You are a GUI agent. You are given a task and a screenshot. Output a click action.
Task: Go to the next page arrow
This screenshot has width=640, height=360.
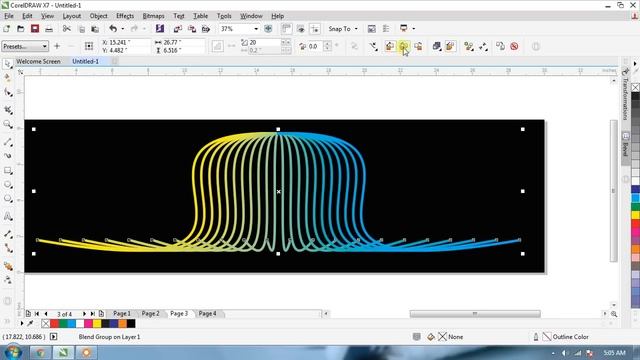click(84, 313)
